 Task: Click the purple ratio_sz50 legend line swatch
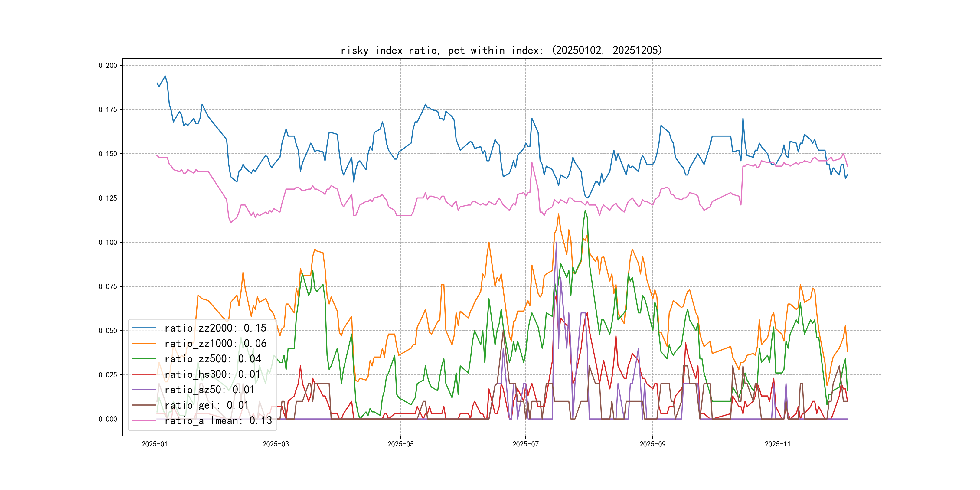144,390
